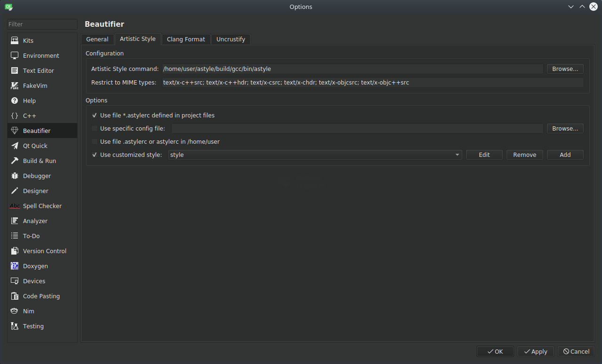The height and width of the screenshot is (364, 602).
Task: Switch to the Uncrustify tab
Action: pyautogui.click(x=230, y=39)
